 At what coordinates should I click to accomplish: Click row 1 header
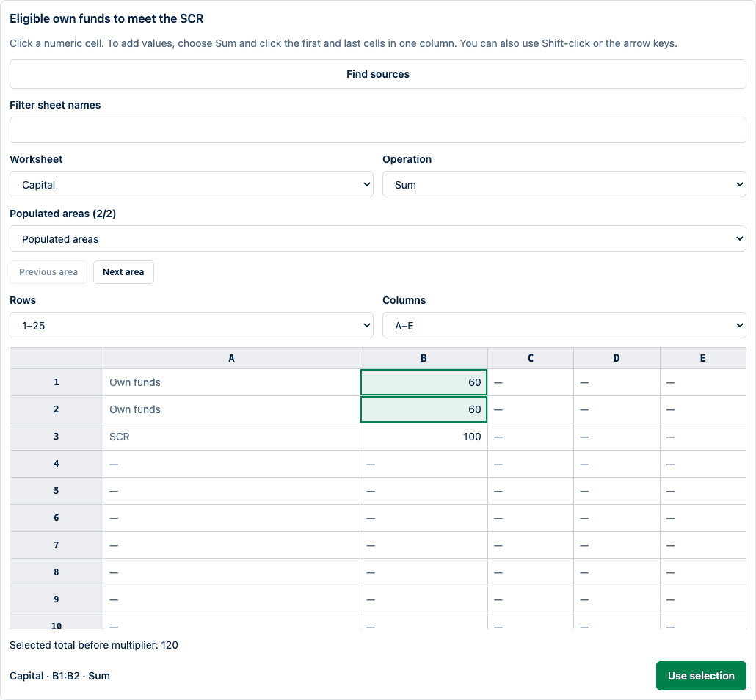click(x=57, y=382)
